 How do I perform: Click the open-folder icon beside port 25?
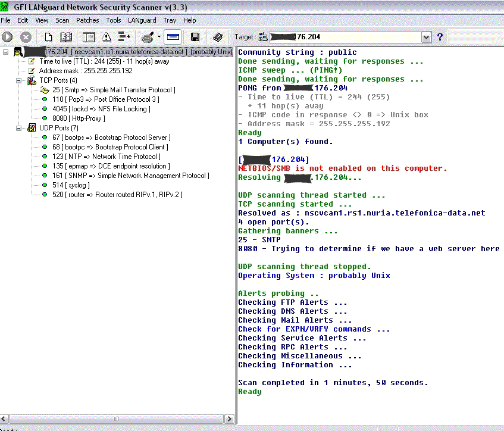click(45, 90)
